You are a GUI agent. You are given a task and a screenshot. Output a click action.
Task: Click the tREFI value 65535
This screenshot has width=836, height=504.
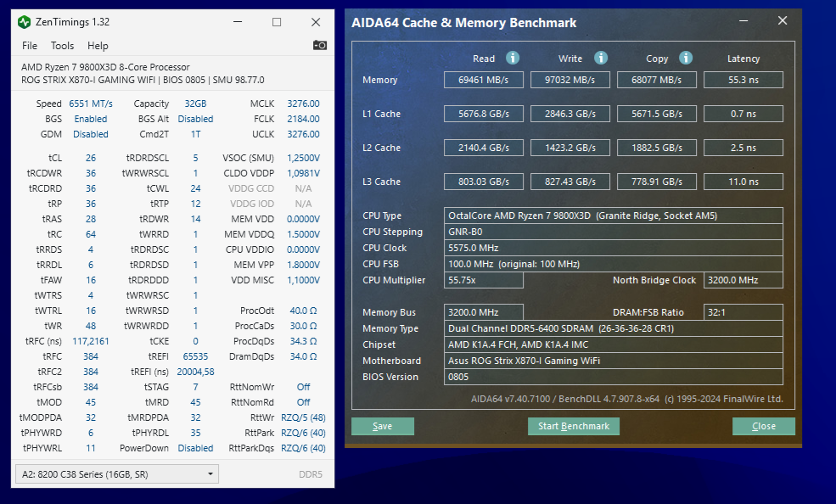coord(196,356)
